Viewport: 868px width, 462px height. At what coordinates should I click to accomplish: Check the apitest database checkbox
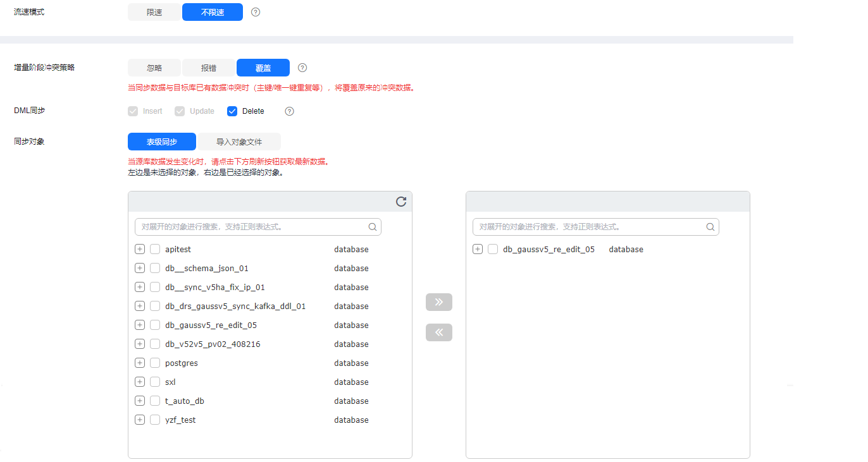[x=155, y=249]
